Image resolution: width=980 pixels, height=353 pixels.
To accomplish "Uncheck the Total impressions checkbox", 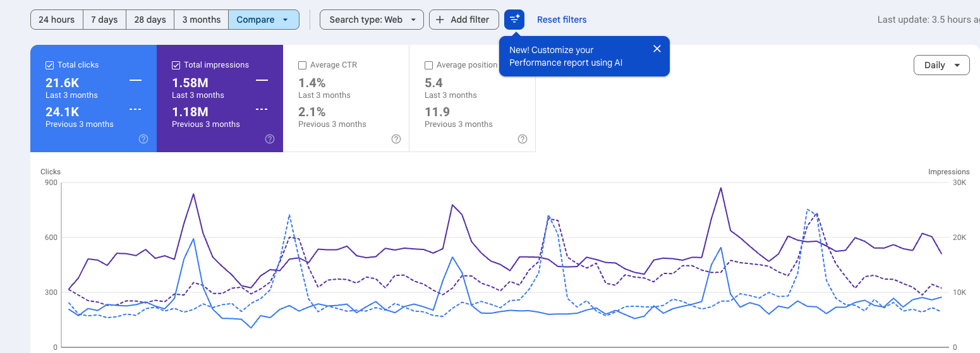I will 176,65.
